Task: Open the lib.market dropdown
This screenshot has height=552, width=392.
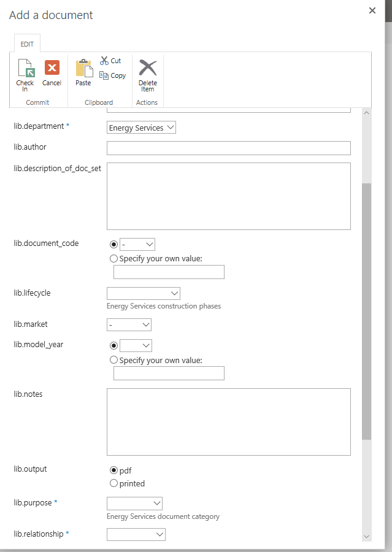Action: click(129, 324)
